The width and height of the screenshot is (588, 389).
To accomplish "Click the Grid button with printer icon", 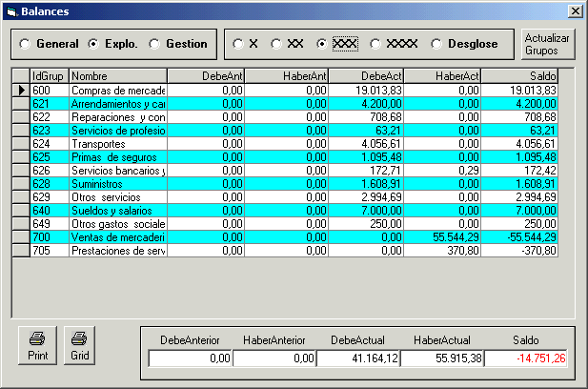I will pos(80,345).
